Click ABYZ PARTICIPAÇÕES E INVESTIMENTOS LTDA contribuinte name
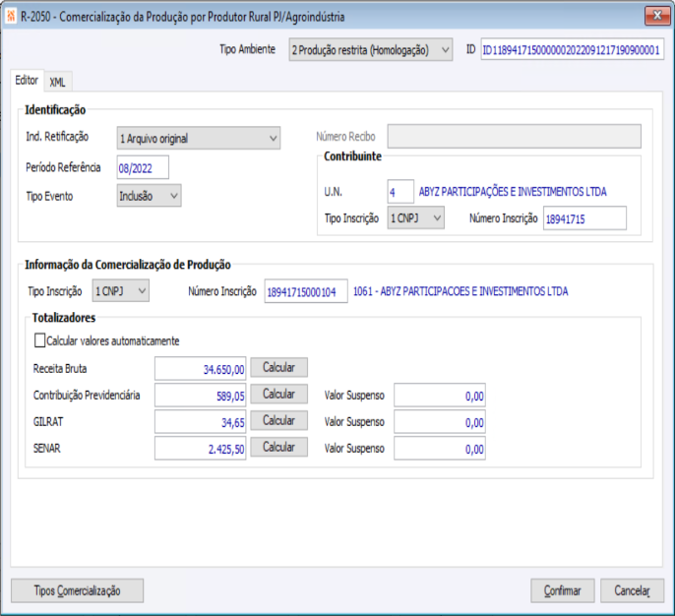 click(513, 192)
